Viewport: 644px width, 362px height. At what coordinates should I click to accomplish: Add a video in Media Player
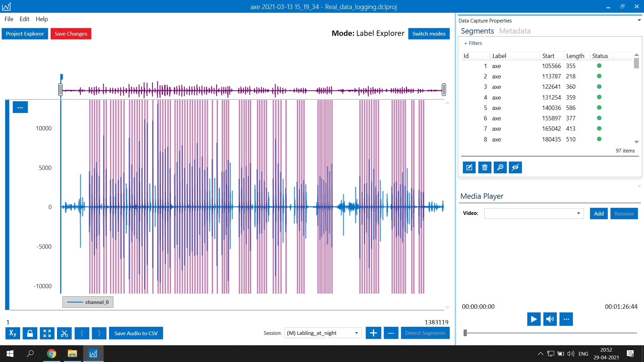point(599,214)
